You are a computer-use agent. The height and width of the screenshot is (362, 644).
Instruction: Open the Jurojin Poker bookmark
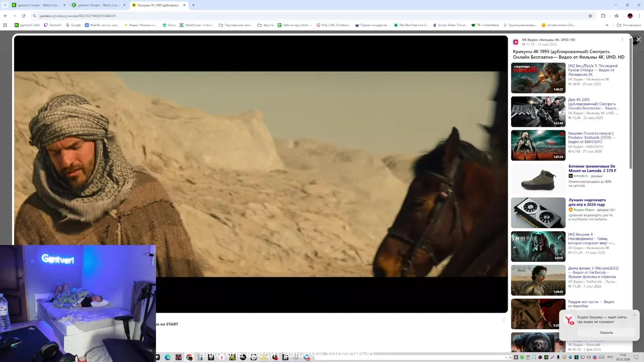click(x=450, y=25)
